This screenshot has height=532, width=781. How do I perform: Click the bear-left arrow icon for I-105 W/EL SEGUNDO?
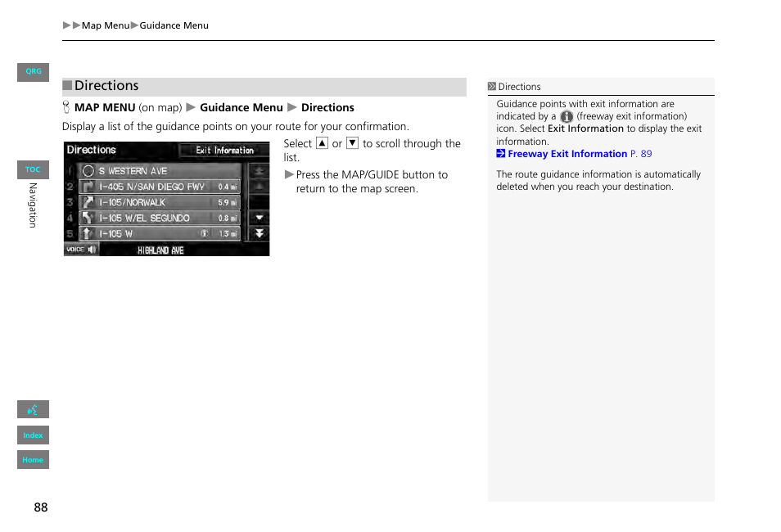pos(88,218)
